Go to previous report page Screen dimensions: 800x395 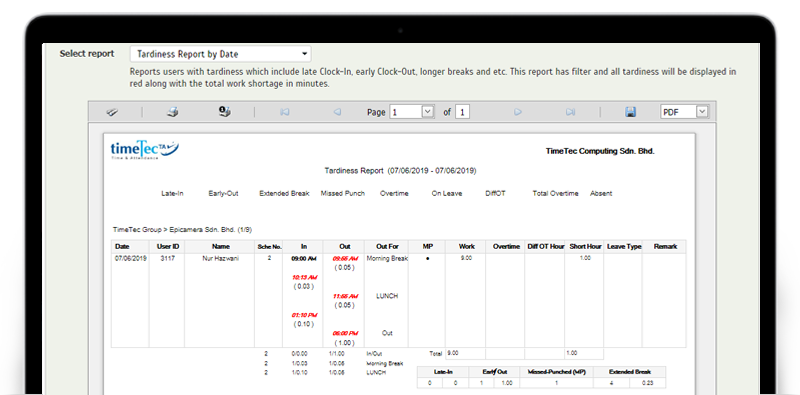pyautogui.click(x=337, y=112)
